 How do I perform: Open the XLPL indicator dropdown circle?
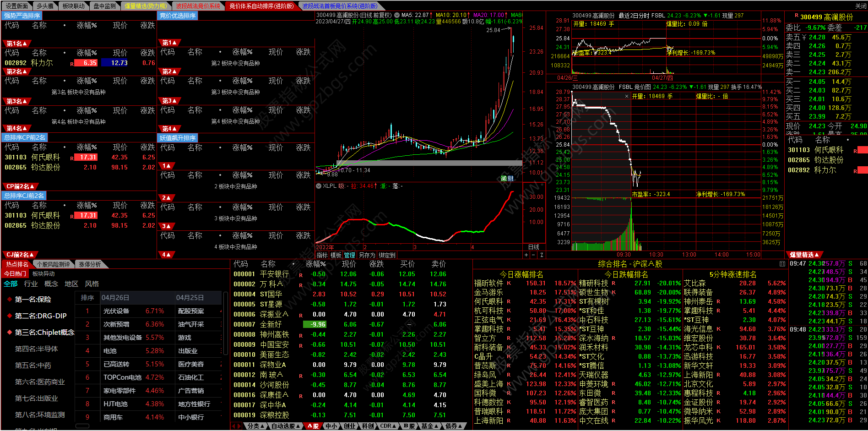(x=319, y=186)
